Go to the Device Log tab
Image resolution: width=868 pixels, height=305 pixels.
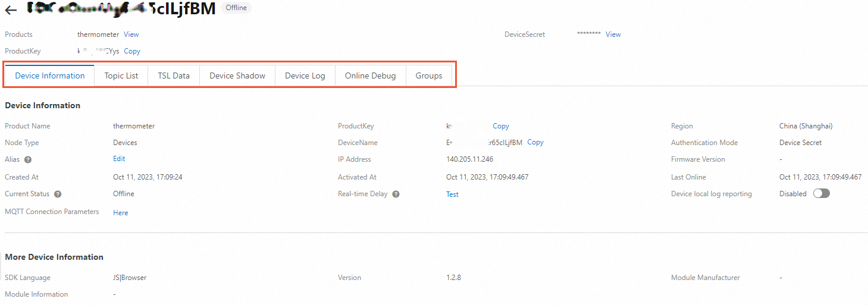click(305, 76)
